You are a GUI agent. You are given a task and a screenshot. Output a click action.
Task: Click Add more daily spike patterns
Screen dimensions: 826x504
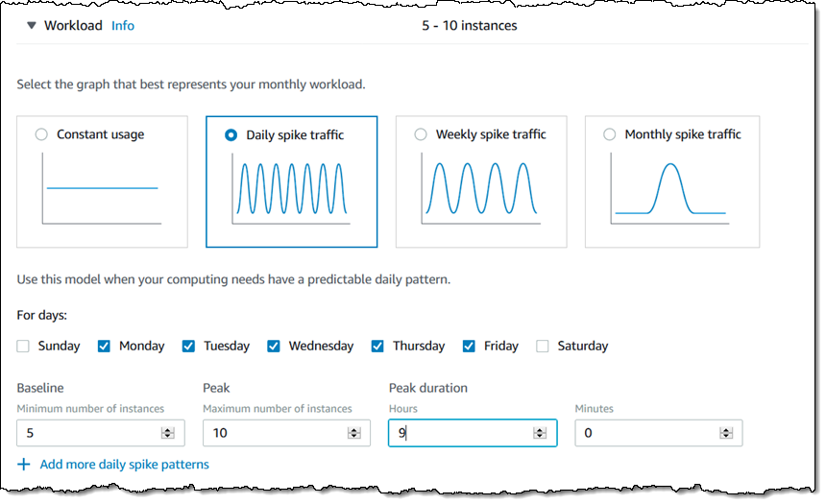[124, 465]
